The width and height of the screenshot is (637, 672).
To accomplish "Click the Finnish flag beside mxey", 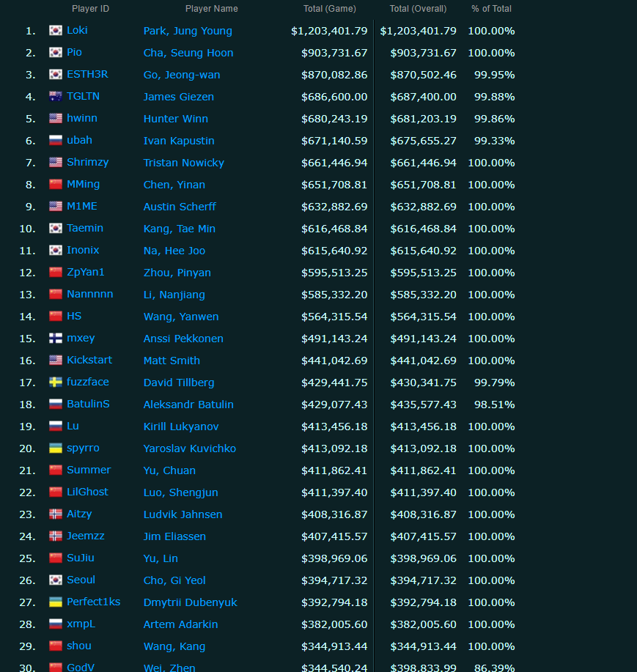I will click(56, 339).
